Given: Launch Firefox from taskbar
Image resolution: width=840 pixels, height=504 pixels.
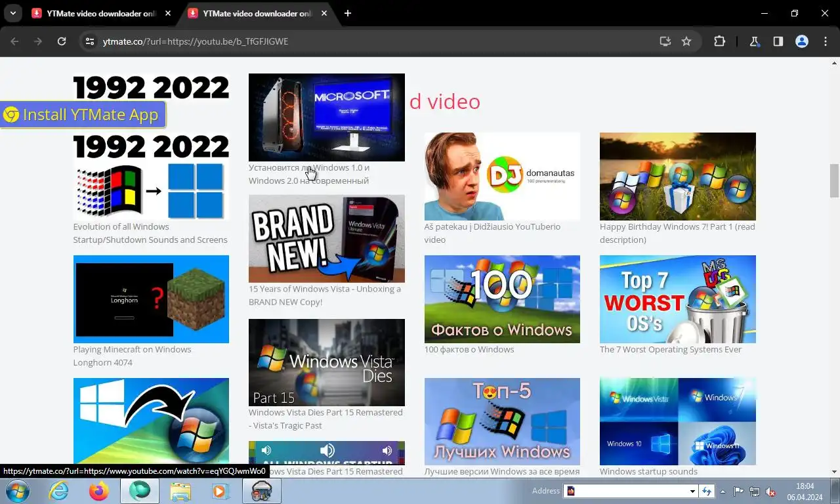Looking at the screenshot, I should (99, 491).
